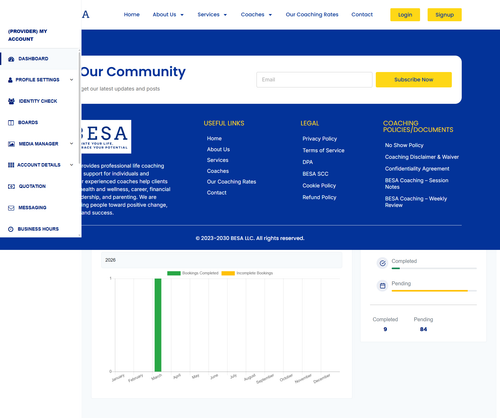Toggle Incomplete Bookings yellow legend swatch

228,273
